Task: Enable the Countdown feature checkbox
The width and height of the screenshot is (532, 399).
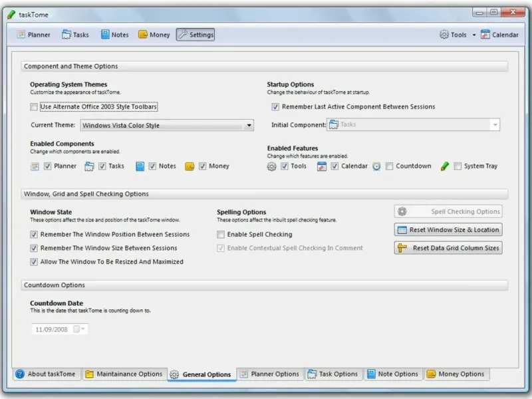Action: click(x=390, y=166)
